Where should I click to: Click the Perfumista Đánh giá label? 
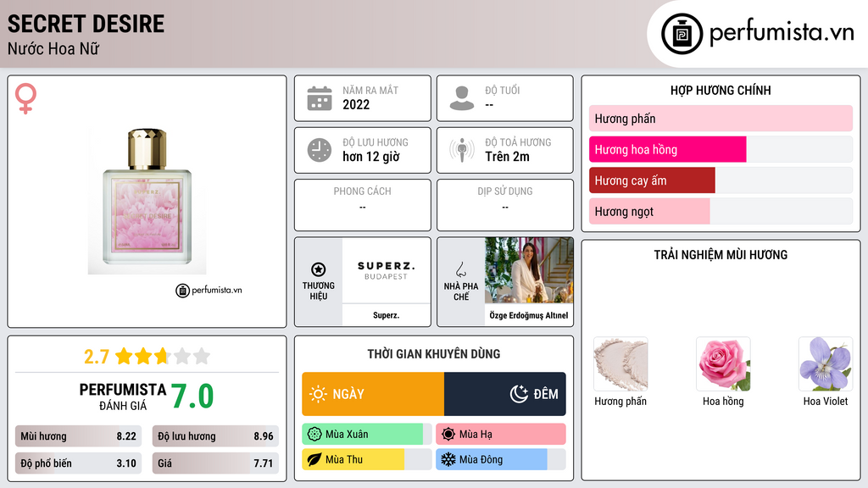(122, 396)
